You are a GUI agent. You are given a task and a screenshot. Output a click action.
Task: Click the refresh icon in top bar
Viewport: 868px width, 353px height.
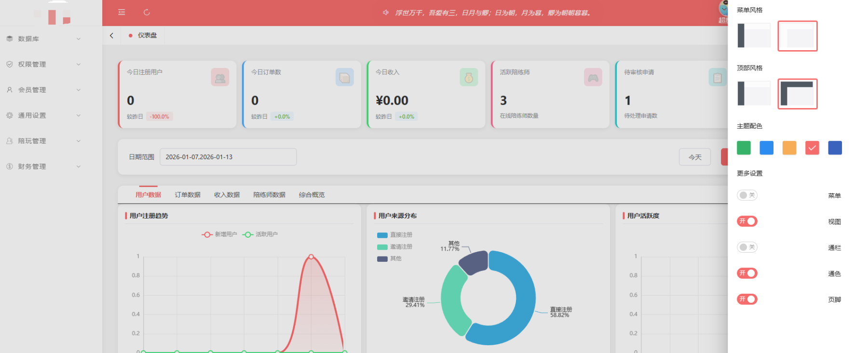click(147, 12)
